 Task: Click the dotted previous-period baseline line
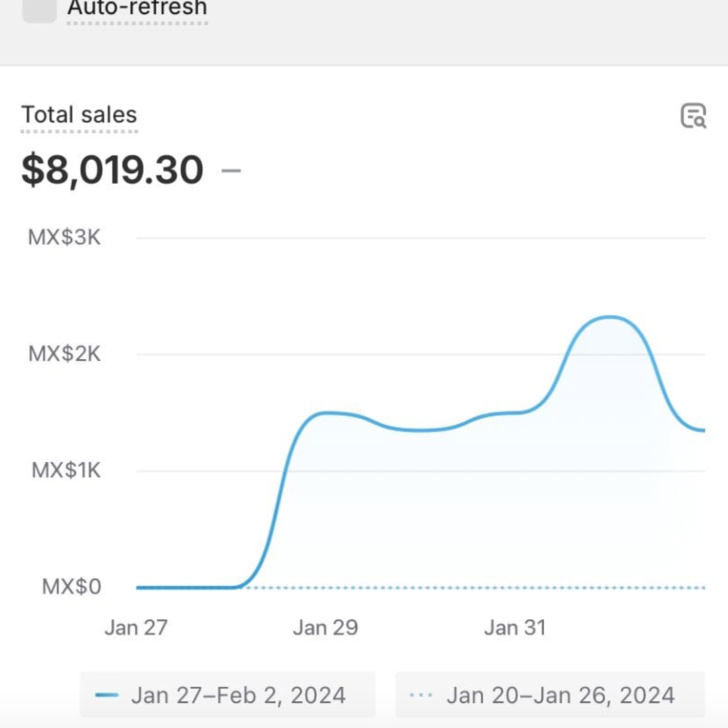coord(474,588)
